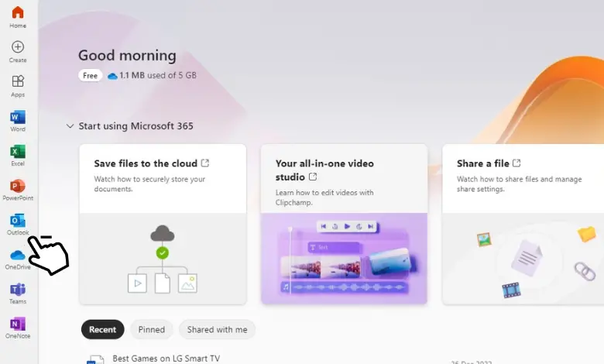The width and height of the screenshot is (604, 364).
Task: Click external link icon beside Save files to the cloud
Action: pyautogui.click(x=205, y=163)
